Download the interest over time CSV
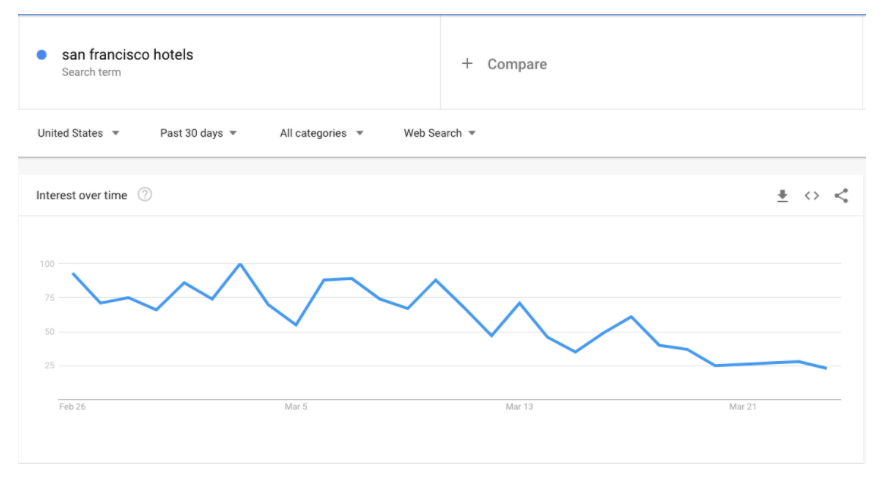The image size is (884, 496). pos(782,196)
